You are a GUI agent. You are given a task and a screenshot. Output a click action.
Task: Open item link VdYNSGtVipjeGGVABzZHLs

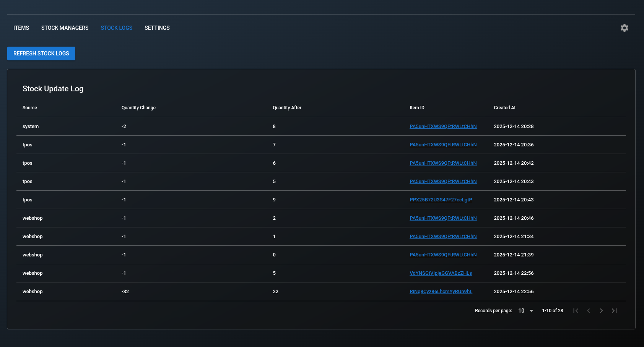pyautogui.click(x=441, y=273)
